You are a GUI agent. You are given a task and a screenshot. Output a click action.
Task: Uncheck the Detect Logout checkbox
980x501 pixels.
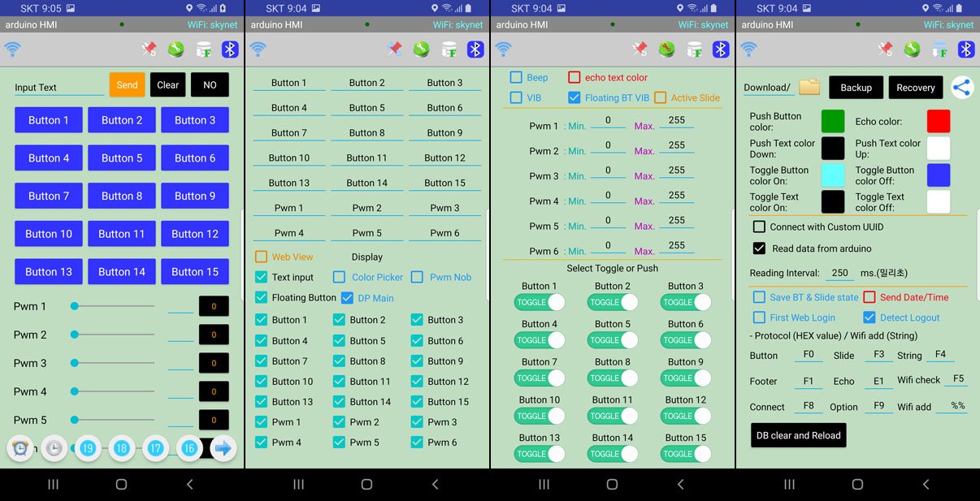click(x=869, y=317)
